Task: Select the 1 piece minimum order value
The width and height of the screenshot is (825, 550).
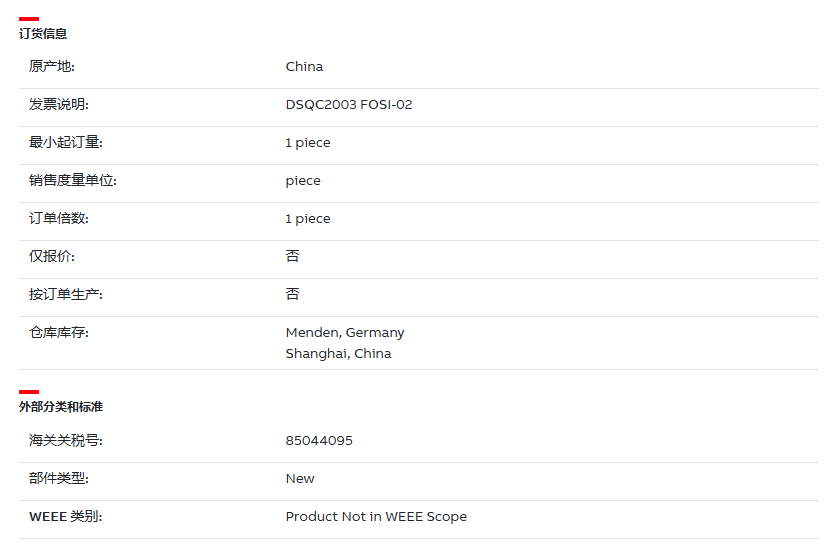Action: (x=308, y=143)
